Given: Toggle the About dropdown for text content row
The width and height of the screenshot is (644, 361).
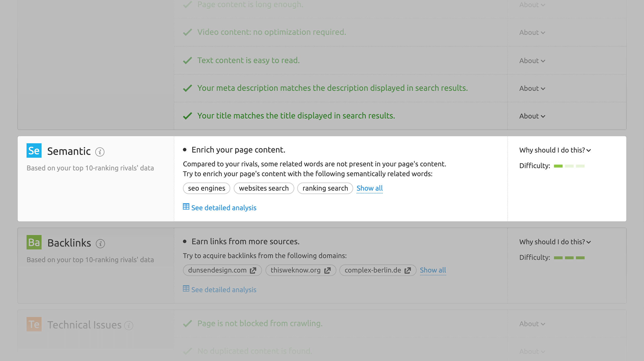Looking at the screenshot, I should pyautogui.click(x=531, y=61).
